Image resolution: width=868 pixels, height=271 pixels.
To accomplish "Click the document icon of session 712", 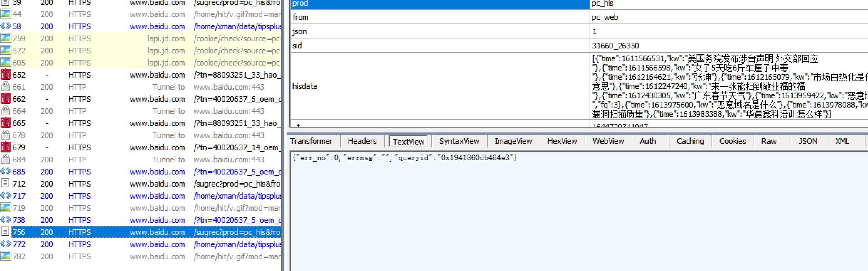I will 6,184.
